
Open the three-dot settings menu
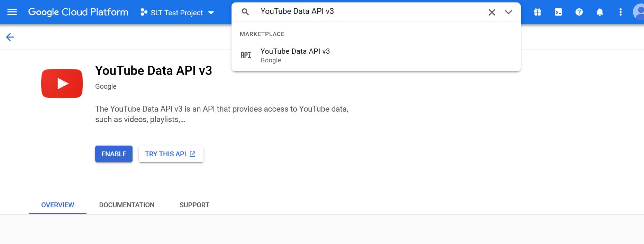620,12
